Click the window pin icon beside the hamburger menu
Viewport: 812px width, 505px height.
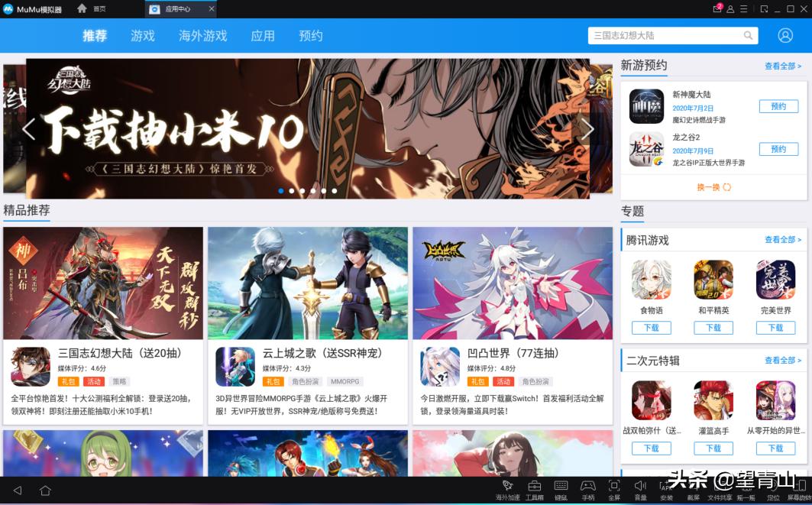765,9
